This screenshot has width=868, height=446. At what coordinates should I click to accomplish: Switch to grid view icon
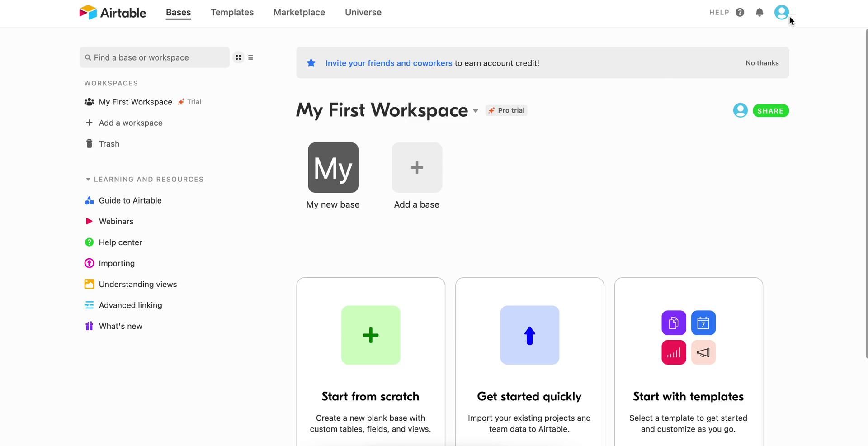[x=238, y=57]
